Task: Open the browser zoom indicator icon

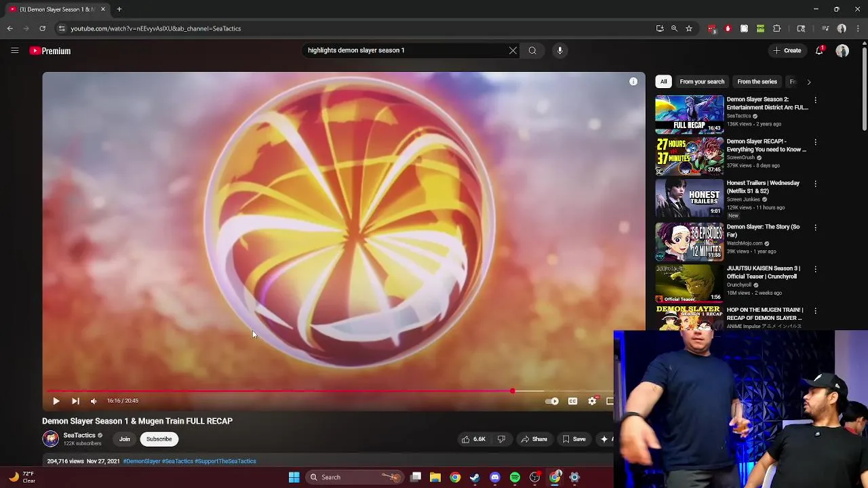Action: tap(674, 28)
